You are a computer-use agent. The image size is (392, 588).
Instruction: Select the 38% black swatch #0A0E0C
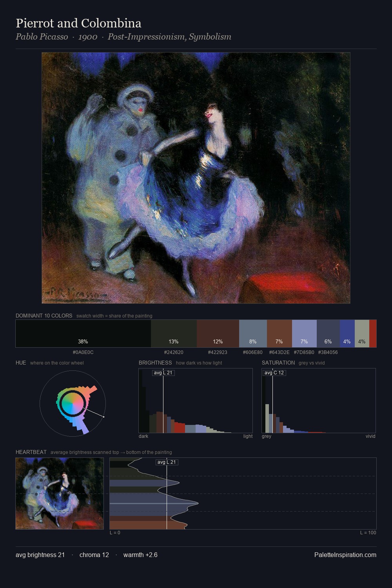coord(83,334)
